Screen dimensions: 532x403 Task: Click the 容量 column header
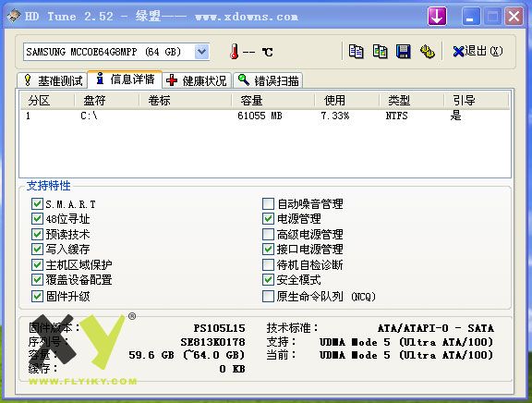pyautogui.click(x=273, y=101)
